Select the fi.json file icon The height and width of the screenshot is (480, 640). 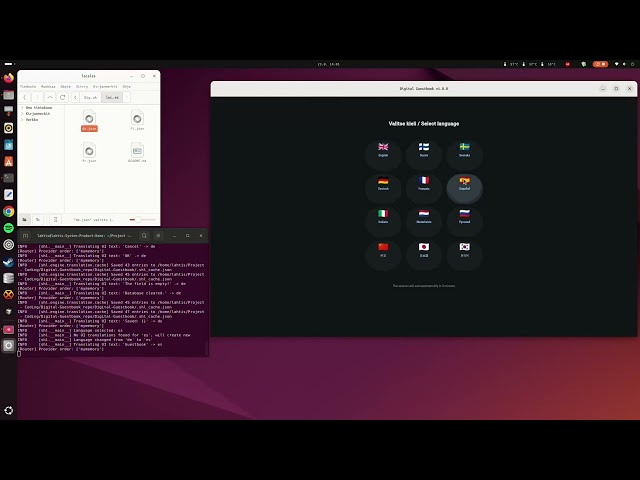click(137, 120)
